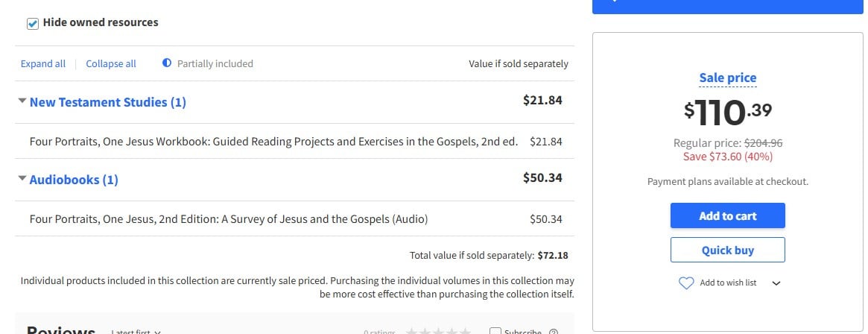
Task: Open Four Portraits, One Jesus Workbook item
Action: 273,141
